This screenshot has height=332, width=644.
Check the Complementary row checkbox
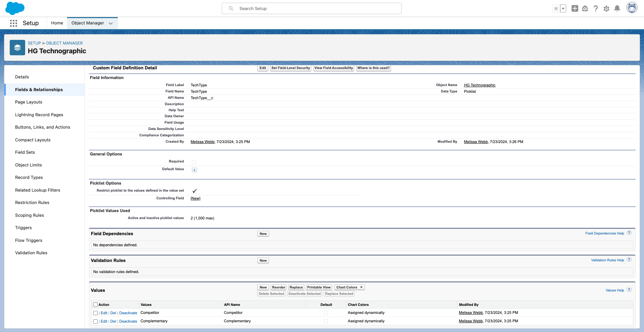pos(95,322)
